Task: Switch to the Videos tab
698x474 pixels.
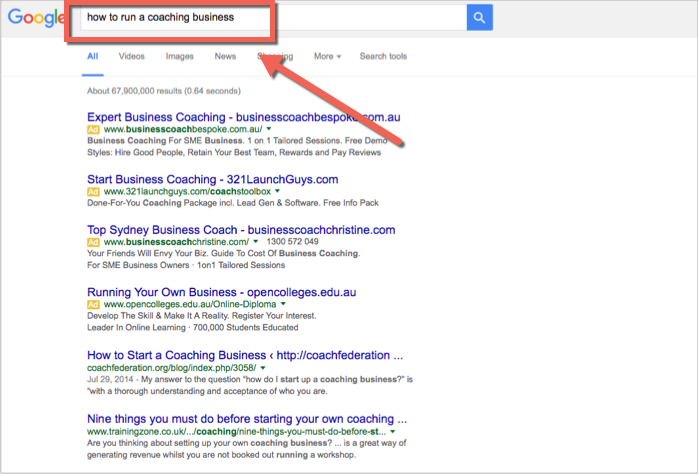Action: (131, 57)
